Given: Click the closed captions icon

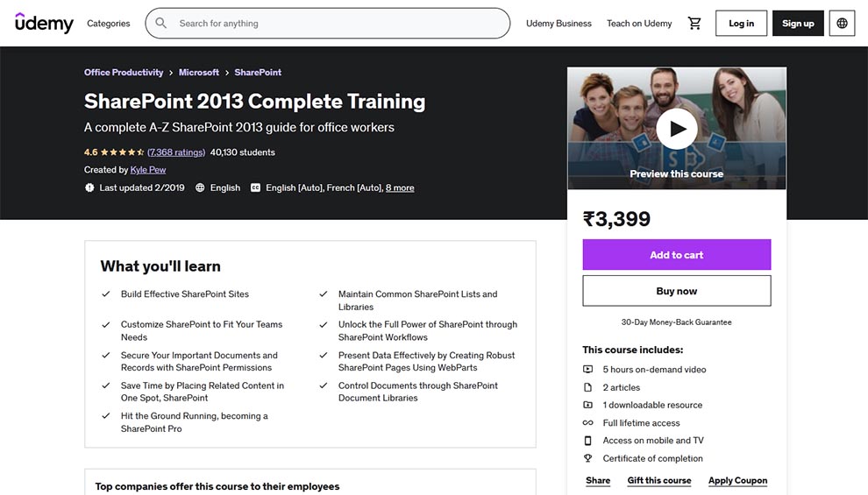Looking at the screenshot, I should coord(255,188).
